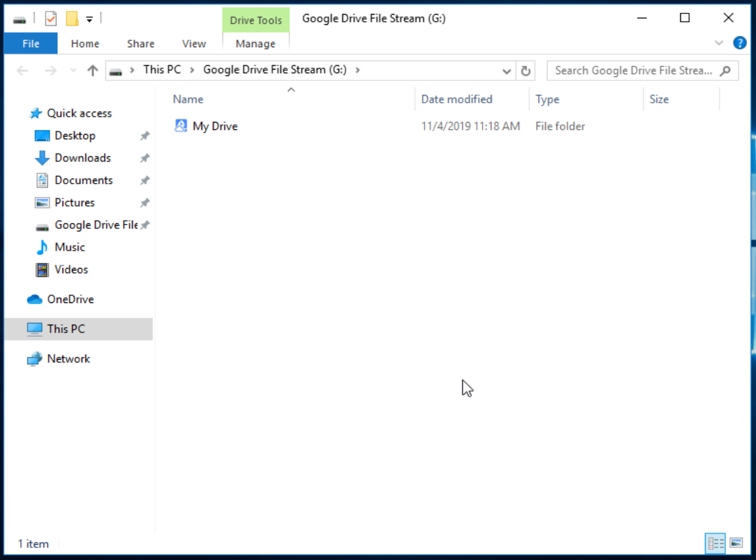Switch to the Home ribbon tab

pos(85,43)
